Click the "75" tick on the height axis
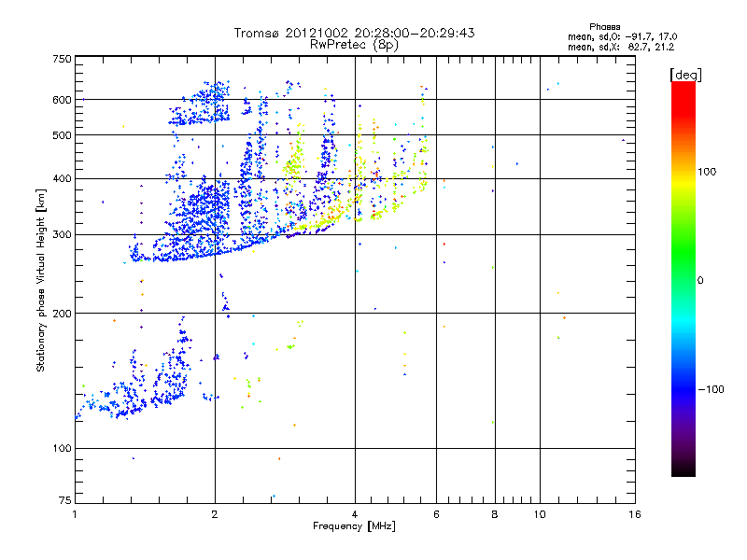 click(x=65, y=500)
